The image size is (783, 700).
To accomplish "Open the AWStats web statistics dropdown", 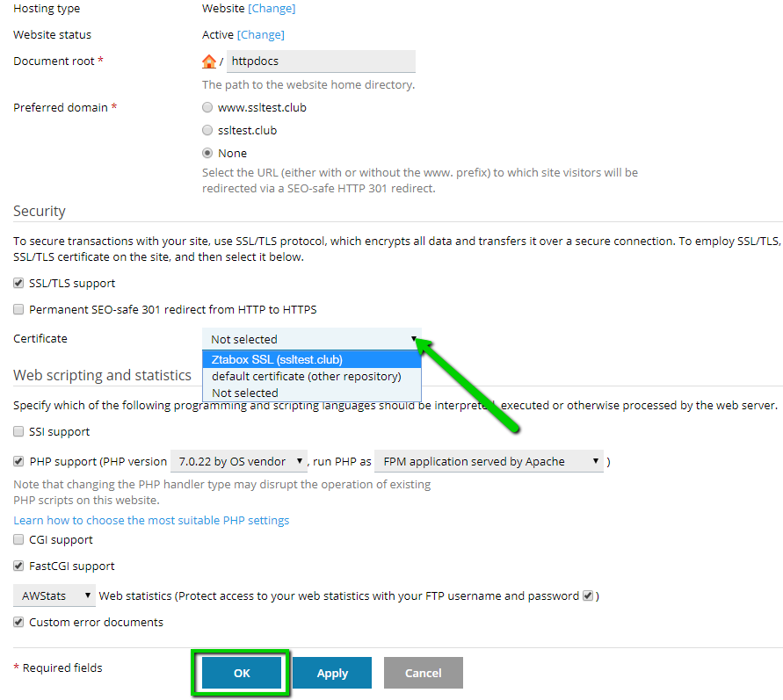I will pyautogui.click(x=54, y=596).
